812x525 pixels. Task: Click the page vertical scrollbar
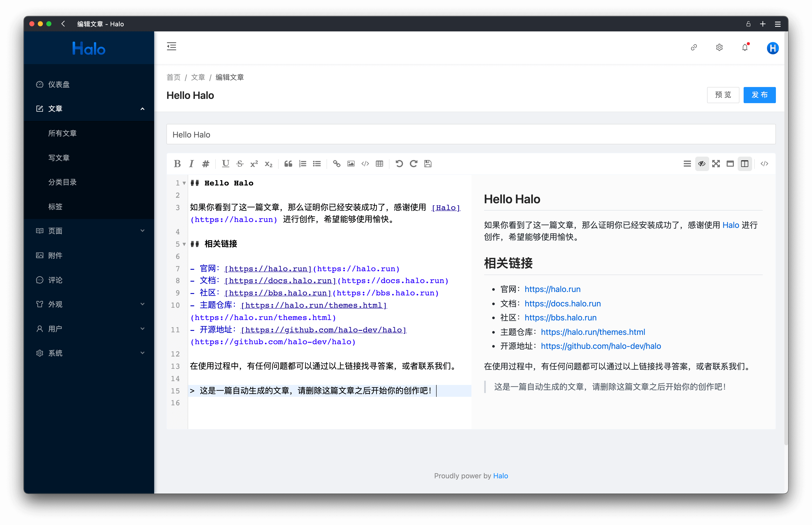click(786, 239)
